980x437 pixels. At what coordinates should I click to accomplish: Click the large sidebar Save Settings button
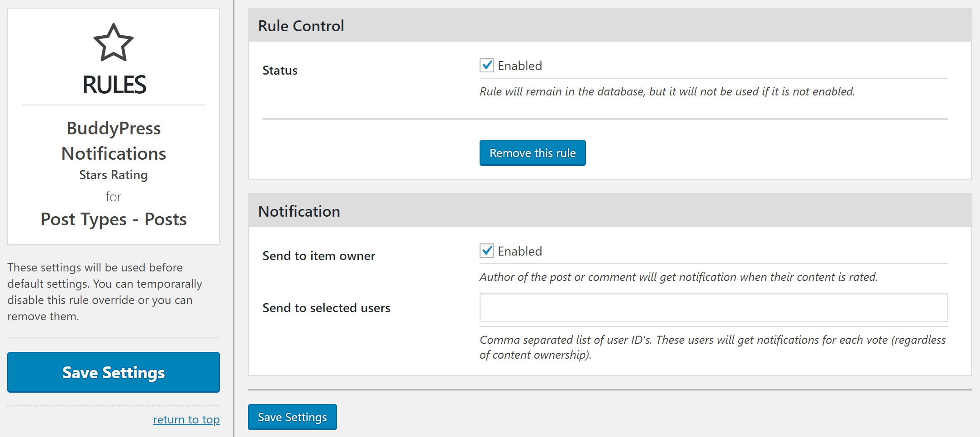tap(114, 372)
